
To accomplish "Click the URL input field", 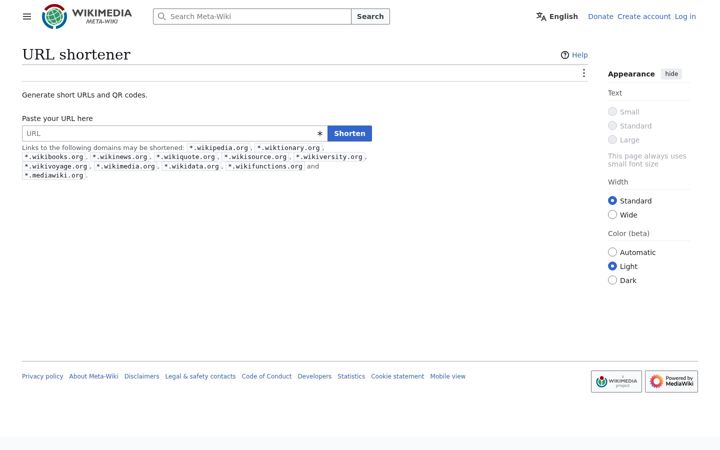I will pyautogui.click(x=174, y=134).
